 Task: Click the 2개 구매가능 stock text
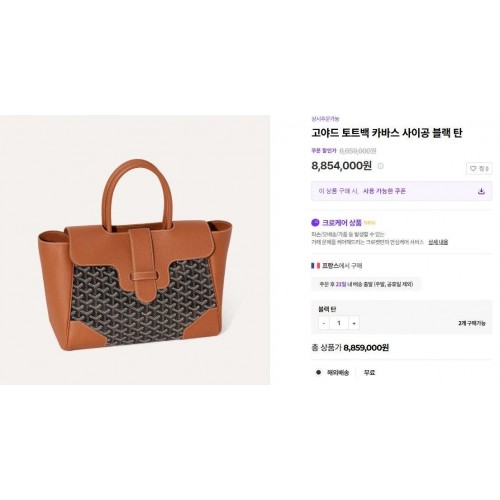[x=472, y=323]
